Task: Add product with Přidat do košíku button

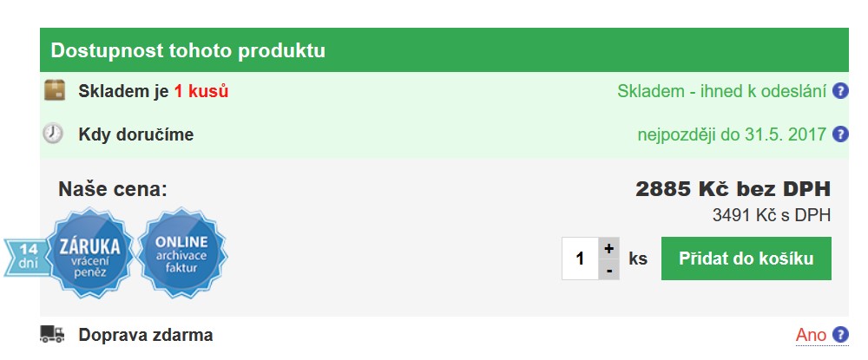Action: coord(746,259)
